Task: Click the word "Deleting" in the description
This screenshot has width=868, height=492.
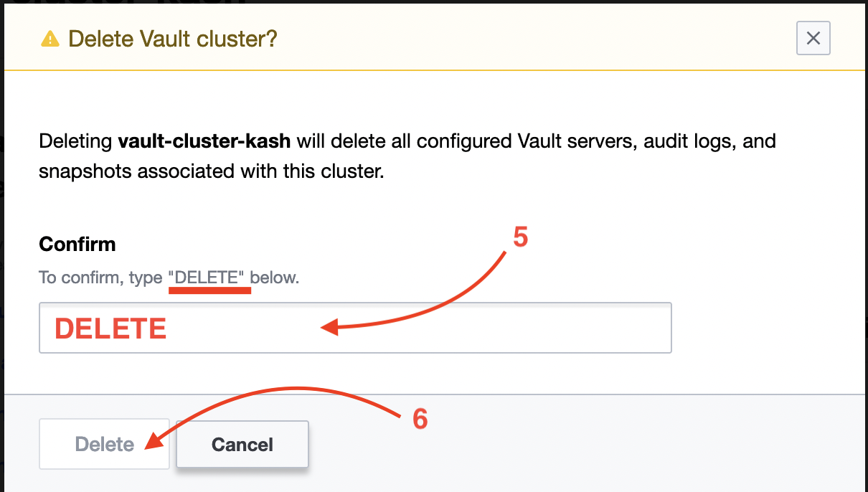Action: click(76, 141)
